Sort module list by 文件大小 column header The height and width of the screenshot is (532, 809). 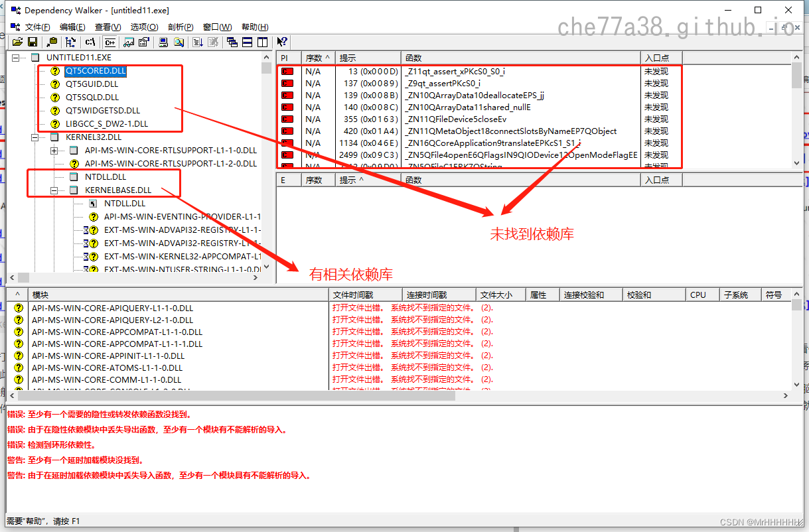tap(501, 295)
